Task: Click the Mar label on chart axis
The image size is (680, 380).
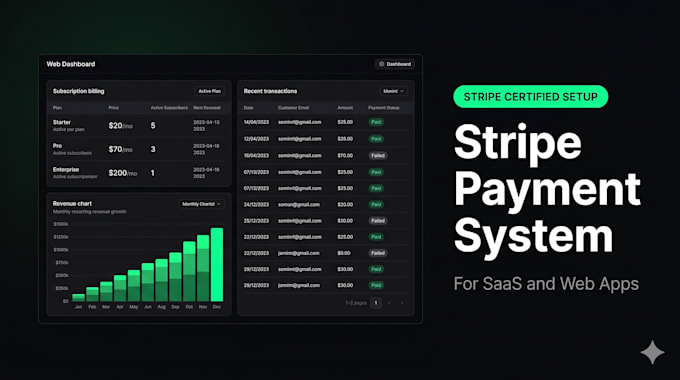Action: 106,307
